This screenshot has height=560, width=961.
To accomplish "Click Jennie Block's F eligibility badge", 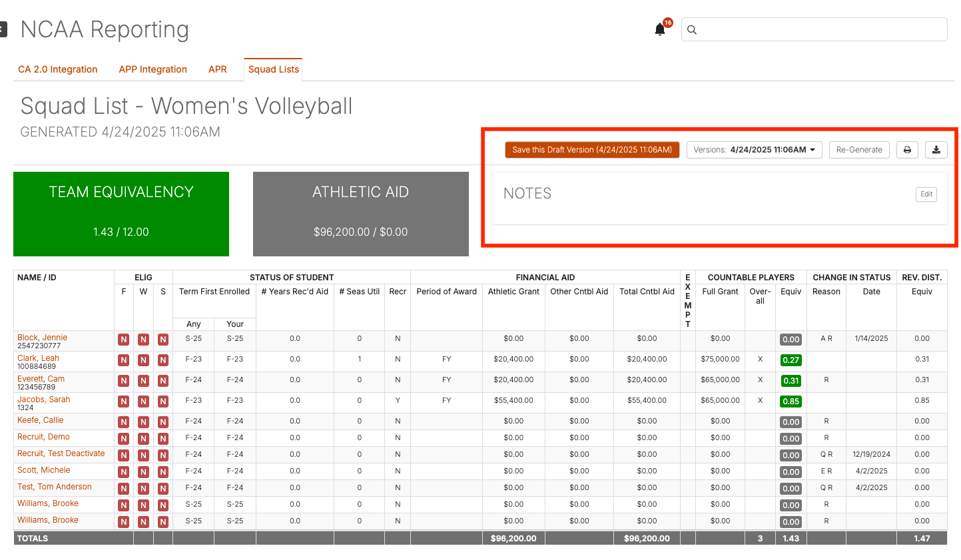I will [123, 340].
